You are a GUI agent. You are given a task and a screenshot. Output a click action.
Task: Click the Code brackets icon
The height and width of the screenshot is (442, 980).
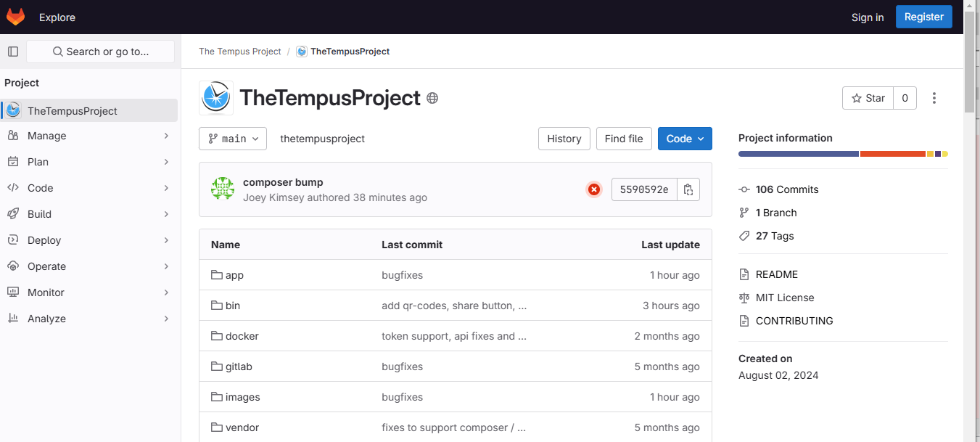(13, 188)
